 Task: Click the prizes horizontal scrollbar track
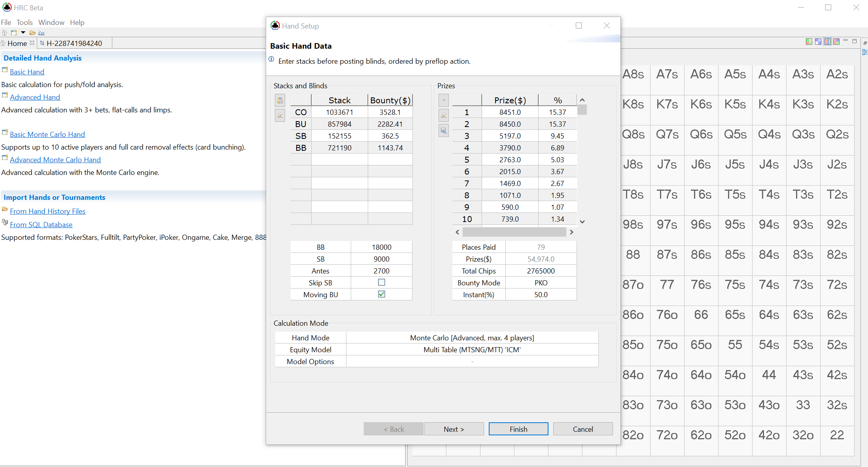(x=514, y=232)
